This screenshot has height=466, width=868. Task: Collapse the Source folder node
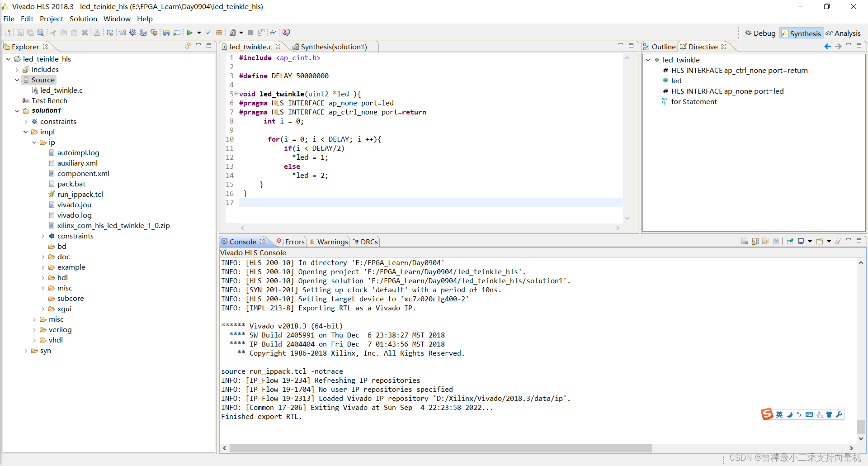coord(17,80)
